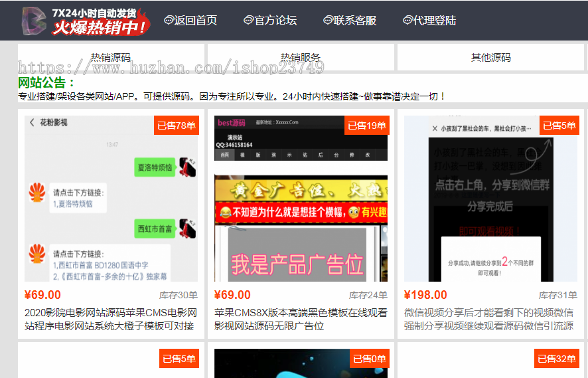Go to 返回首页 in the header
Viewport: 588px width, 378px height.
tap(195, 21)
